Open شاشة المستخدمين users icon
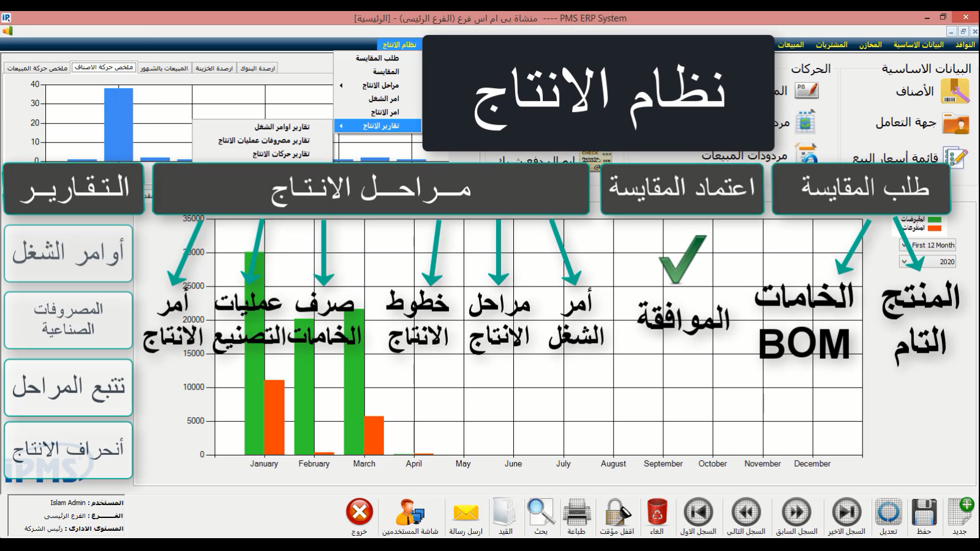 tap(410, 512)
